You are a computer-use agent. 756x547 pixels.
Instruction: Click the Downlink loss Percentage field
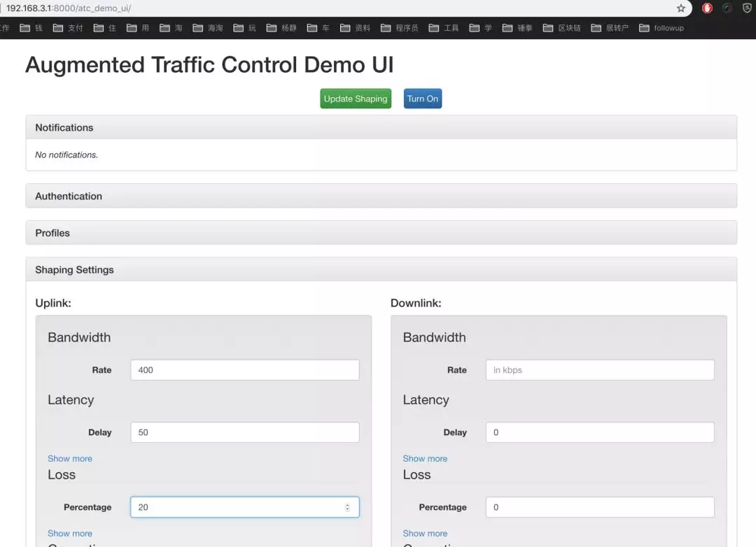(601, 507)
